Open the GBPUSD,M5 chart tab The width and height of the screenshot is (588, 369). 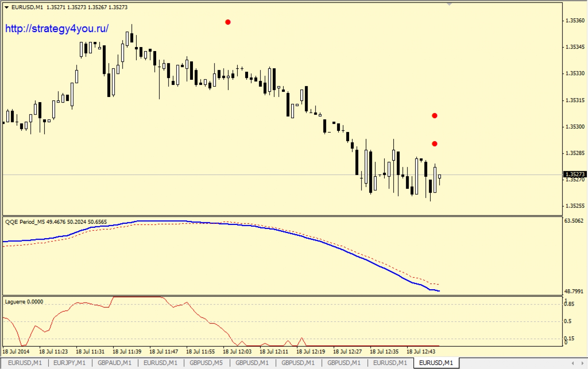point(206,363)
